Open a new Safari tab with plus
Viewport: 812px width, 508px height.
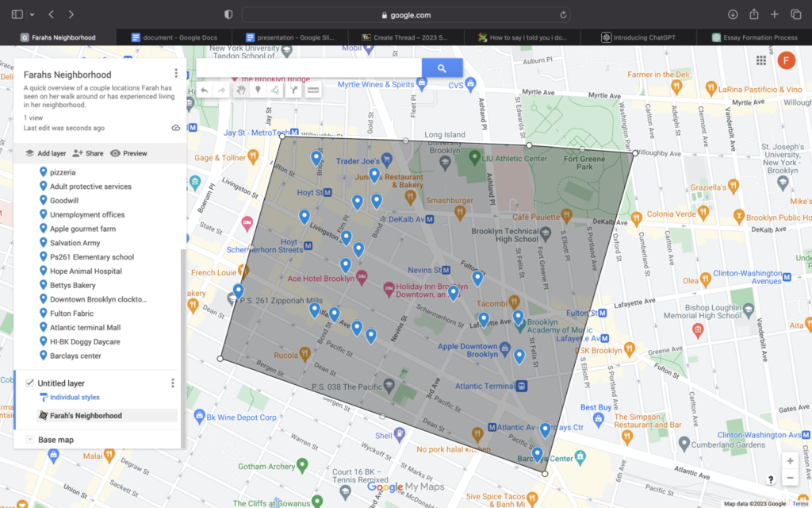pos(775,14)
